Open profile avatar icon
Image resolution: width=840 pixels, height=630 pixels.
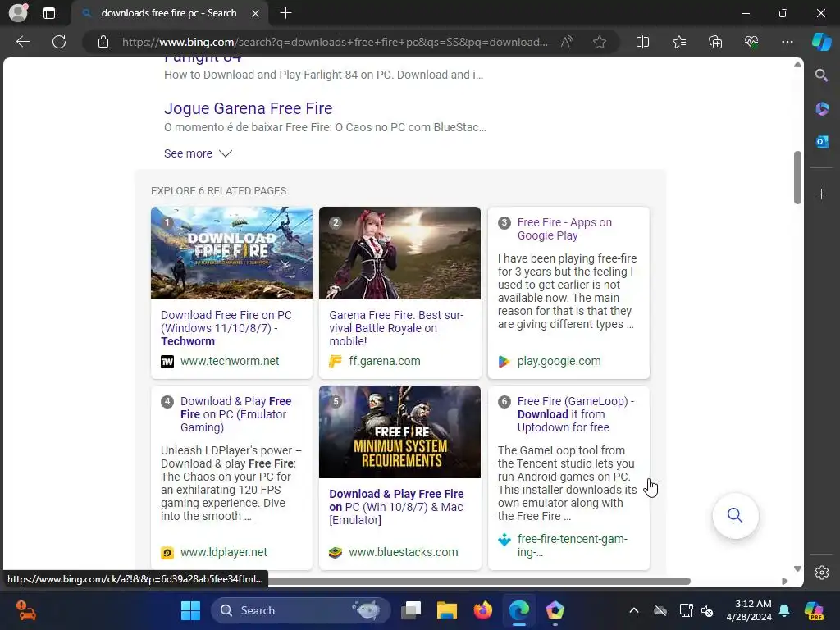tap(18, 12)
